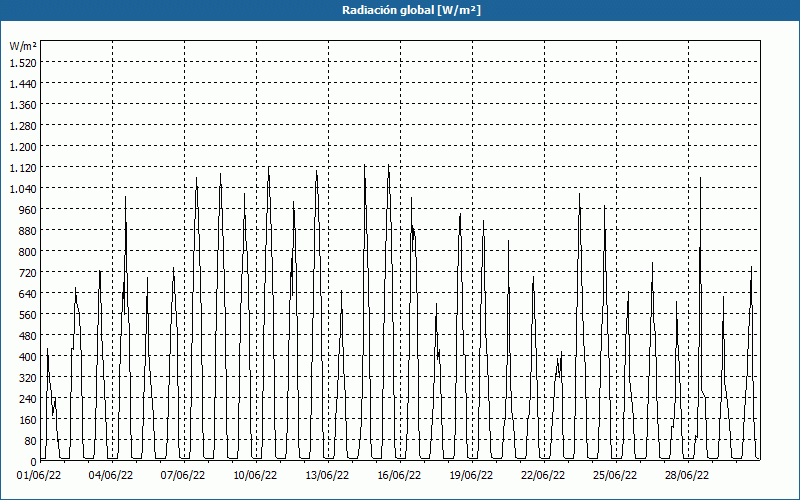Select the 13/06/22 date label
This screenshot has height=500, width=800.
click(x=327, y=475)
